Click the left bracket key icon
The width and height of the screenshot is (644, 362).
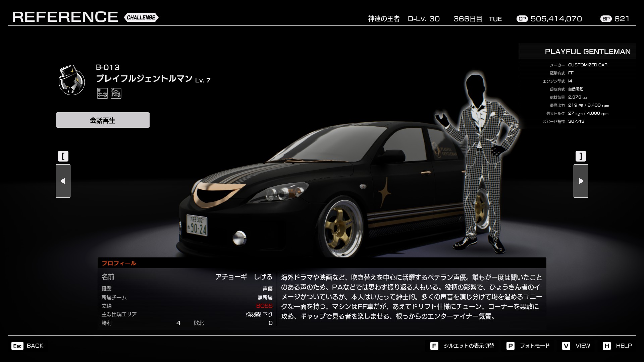point(63,156)
